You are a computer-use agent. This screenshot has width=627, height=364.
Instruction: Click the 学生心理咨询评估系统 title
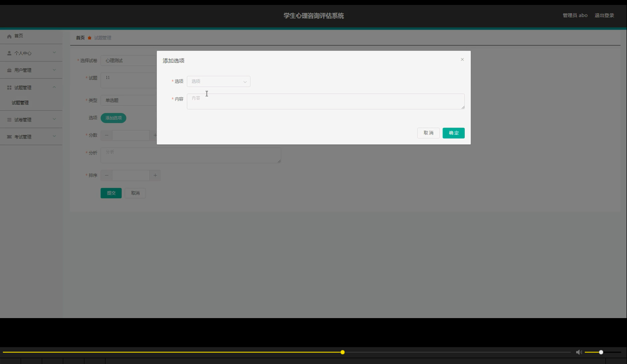[313, 16]
